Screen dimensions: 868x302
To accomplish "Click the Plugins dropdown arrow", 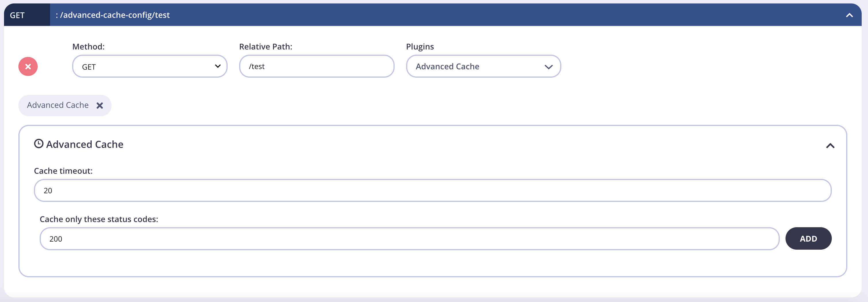I will click(549, 66).
